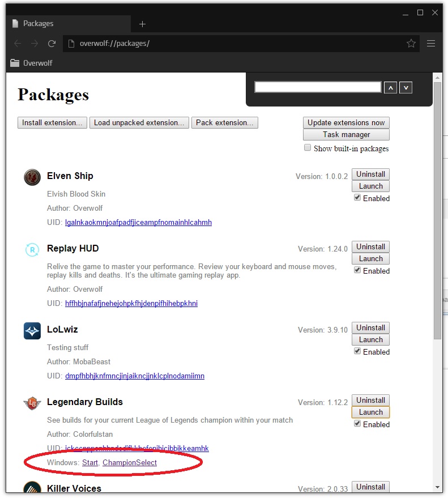The image size is (448, 498).
Task: Click the Version: 1.12.2 text
Action: (x=323, y=402)
